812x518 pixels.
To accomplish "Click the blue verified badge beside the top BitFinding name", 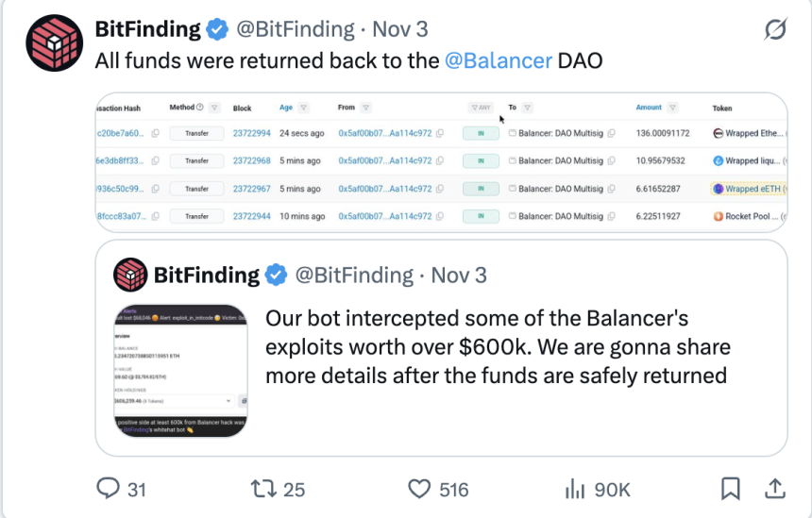I will coord(217,30).
